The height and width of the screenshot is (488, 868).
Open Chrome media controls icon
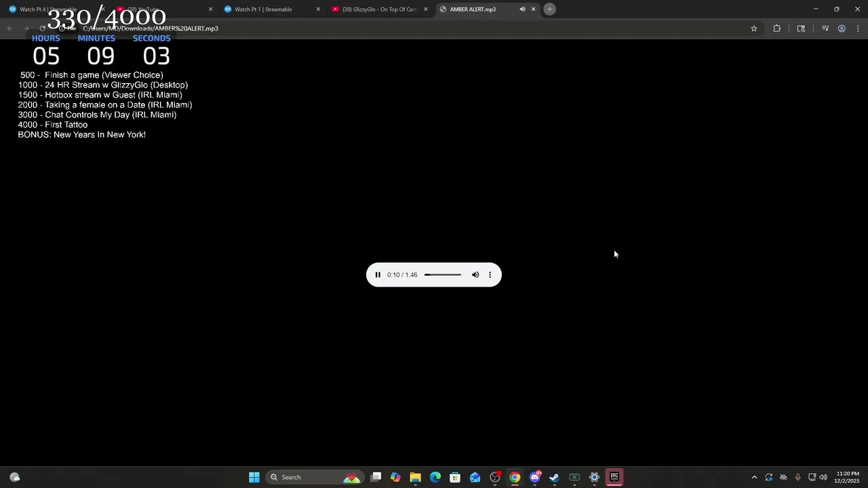(825, 28)
